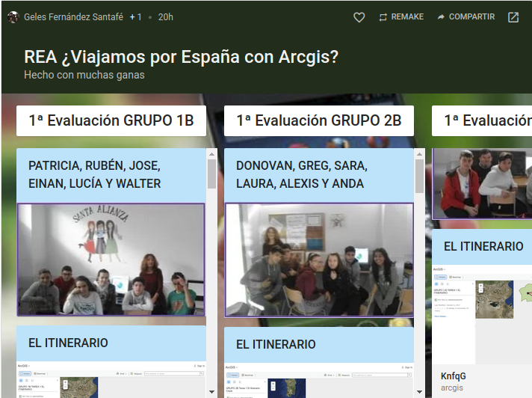Click the REMAKE button
The image size is (532, 398).
(x=401, y=17)
